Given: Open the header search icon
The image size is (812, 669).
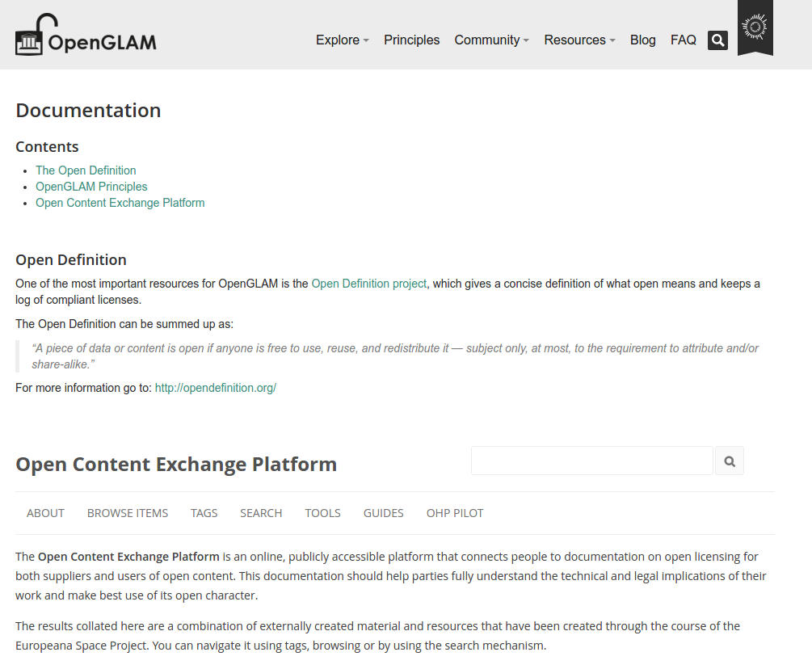Looking at the screenshot, I should (x=717, y=40).
